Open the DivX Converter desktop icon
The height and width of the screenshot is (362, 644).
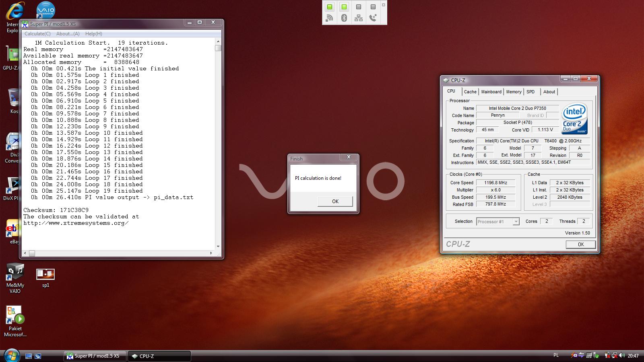click(12, 148)
